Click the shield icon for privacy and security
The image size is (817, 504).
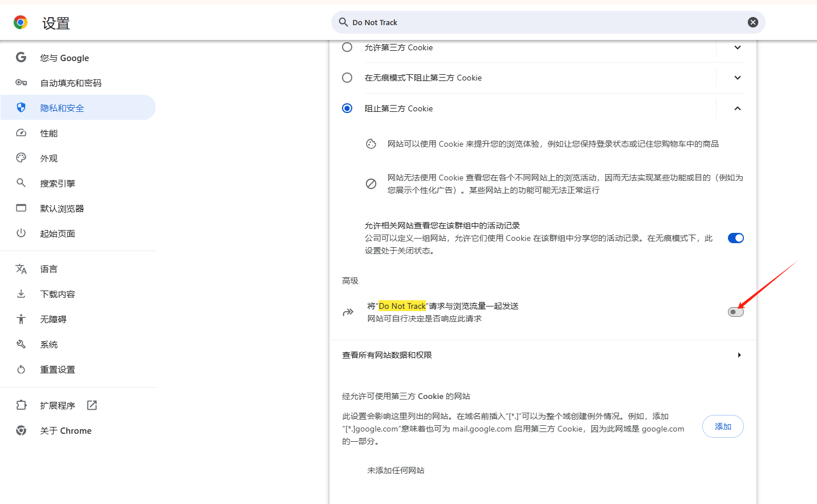pyautogui.click(x=21, y=107)
